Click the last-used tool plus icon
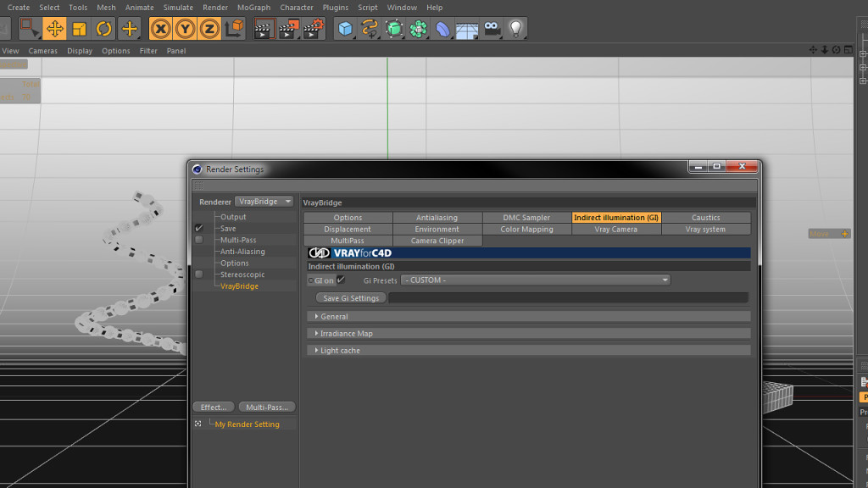This screenshot has height=488, width=868. tap(129, 28)
